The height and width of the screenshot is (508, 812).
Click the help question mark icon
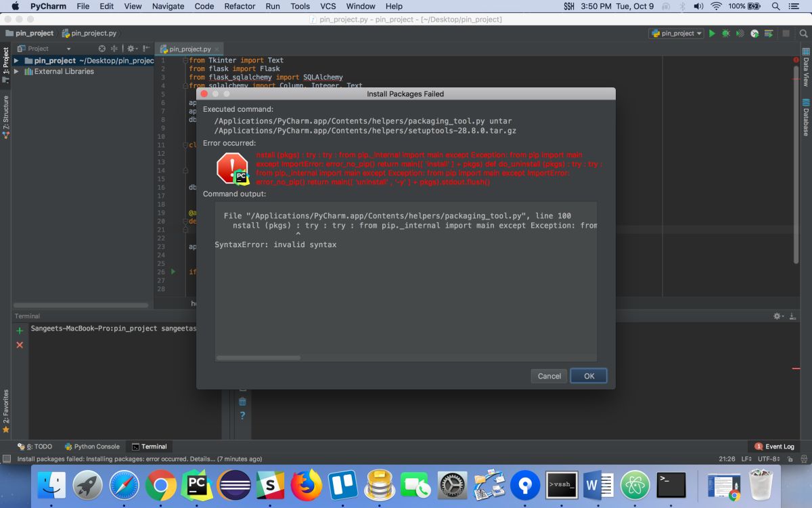coord(242,415)
